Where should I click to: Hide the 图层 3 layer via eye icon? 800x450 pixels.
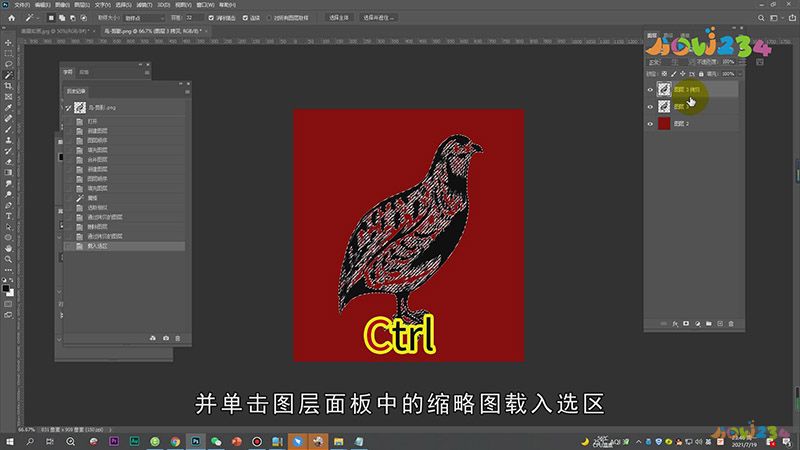click(650, 107)
